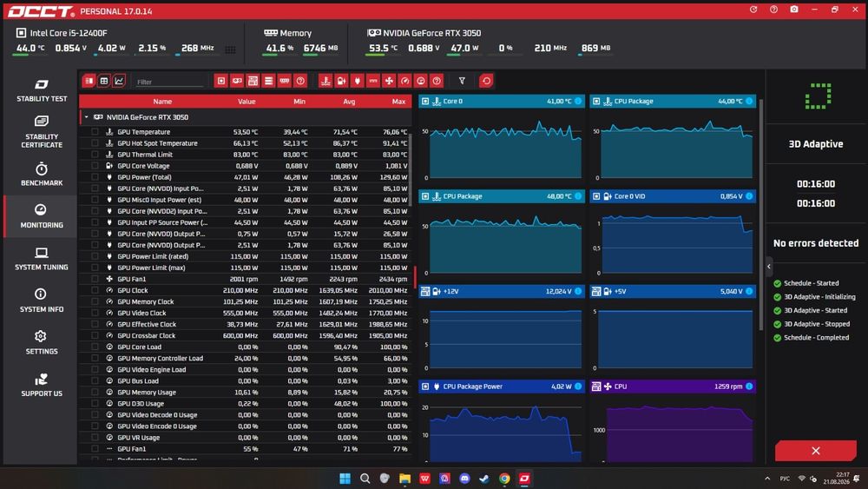868x489 pixels.
Task: Open the Stability Test section
Action: coord(42,91)
